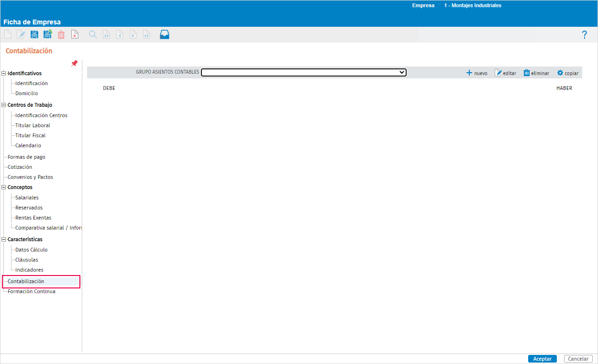Confirm with the Aceptar button
Screen dimensions: 598x364
point(543,359)
